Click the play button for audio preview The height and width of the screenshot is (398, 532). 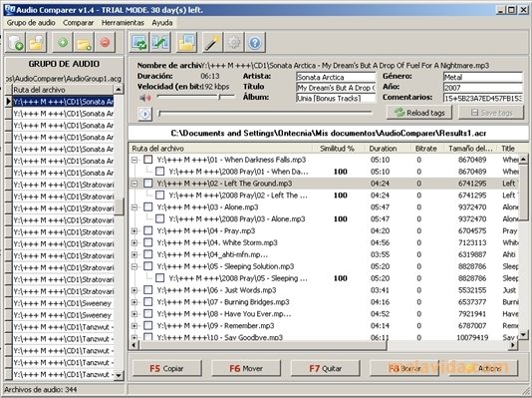(144, 114)
